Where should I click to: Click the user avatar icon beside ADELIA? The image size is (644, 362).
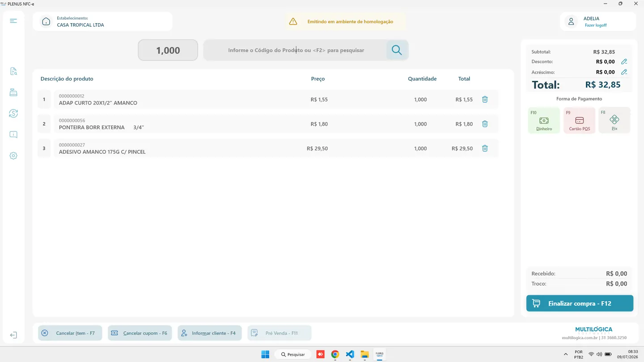click(x=571, y=21)
